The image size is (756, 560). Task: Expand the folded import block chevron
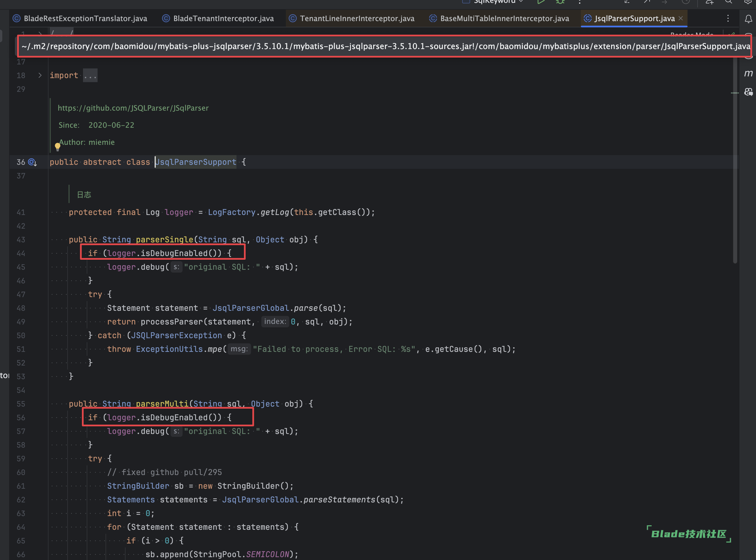tap(40, 75)
